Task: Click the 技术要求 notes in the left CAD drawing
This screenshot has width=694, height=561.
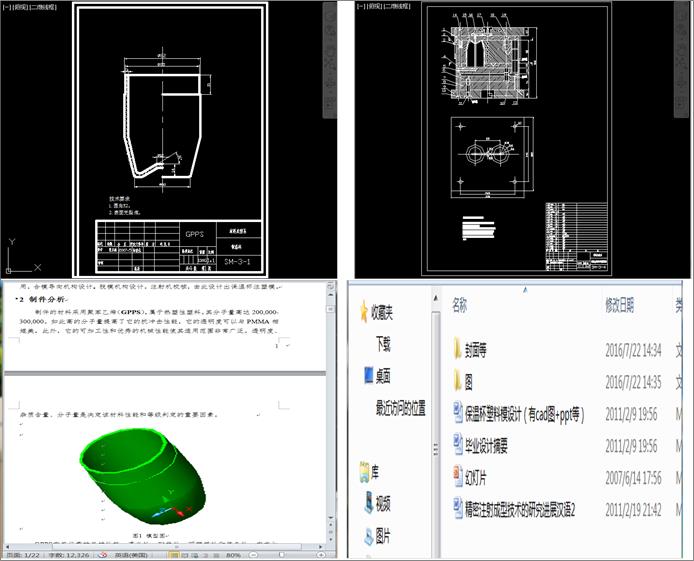Action: click(125, 206)
